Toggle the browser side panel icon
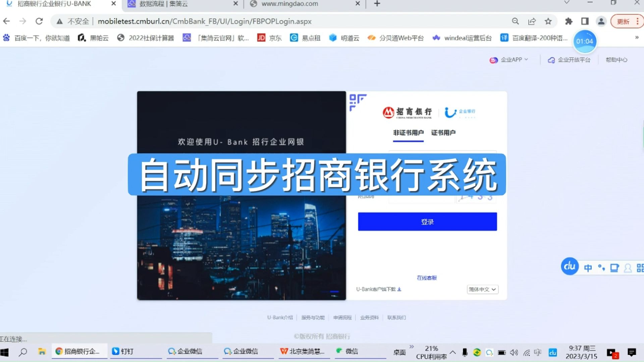 585,21
